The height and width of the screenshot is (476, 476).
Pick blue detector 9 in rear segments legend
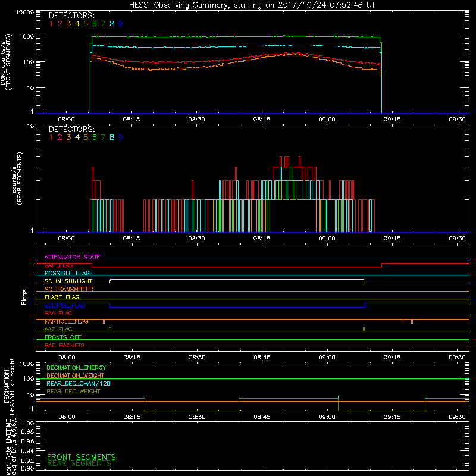pos(121,137)
